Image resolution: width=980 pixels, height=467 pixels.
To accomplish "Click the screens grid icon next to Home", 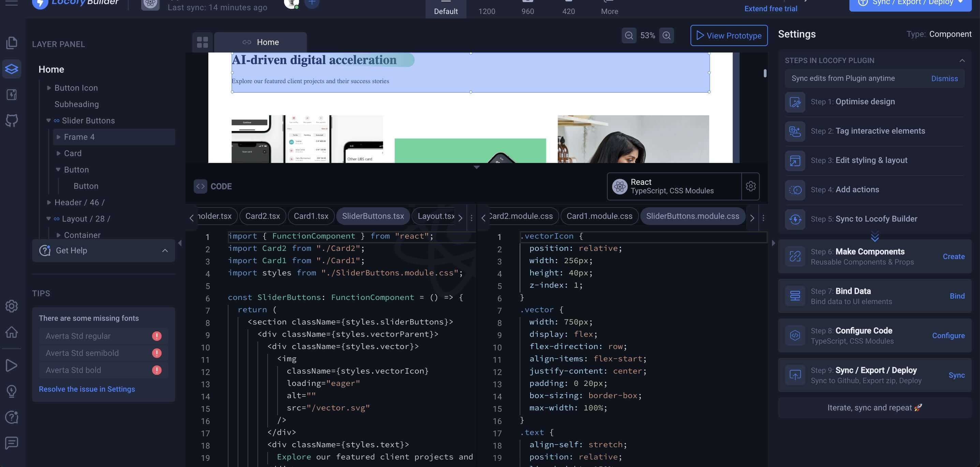I will [x=202, y=42].
